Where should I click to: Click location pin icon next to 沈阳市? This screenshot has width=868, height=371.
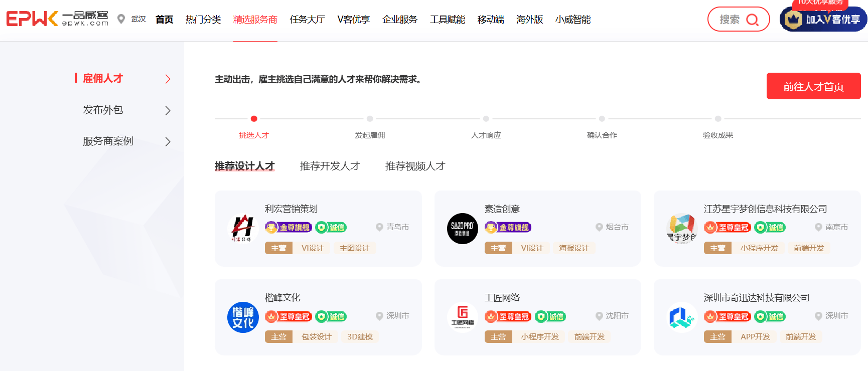point(599,316)
